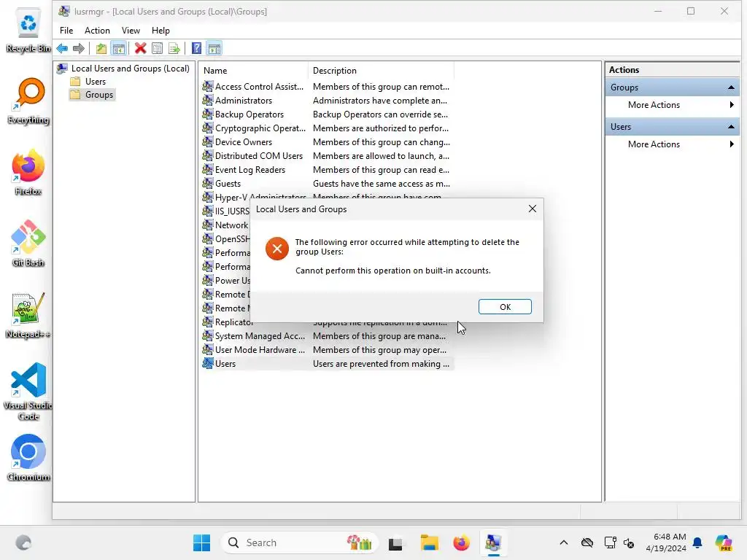Image resolution: width=747 pixels, height=560 pixels.
Task: Show hidden system tray icons chevron
Action: click(564, 542)
